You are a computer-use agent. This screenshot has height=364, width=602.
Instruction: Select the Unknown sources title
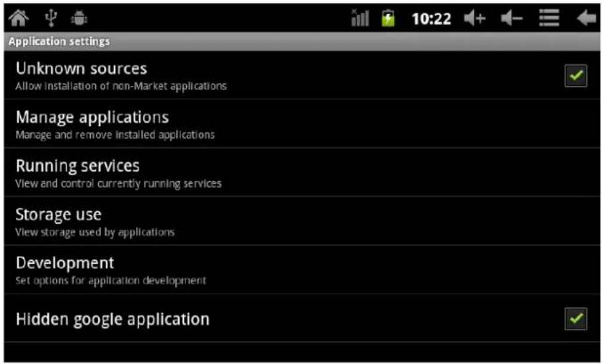81,69
